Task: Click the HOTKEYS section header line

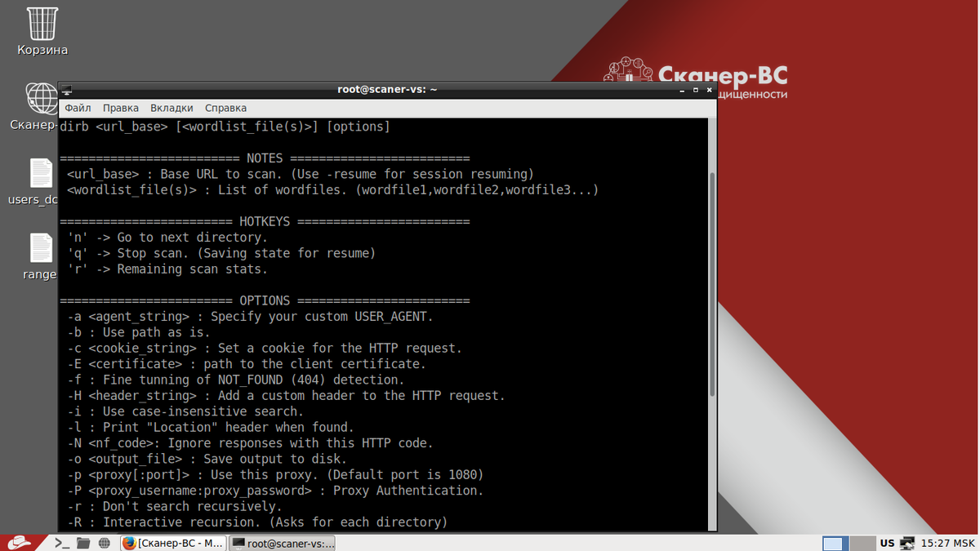Action: click(265, 222)
